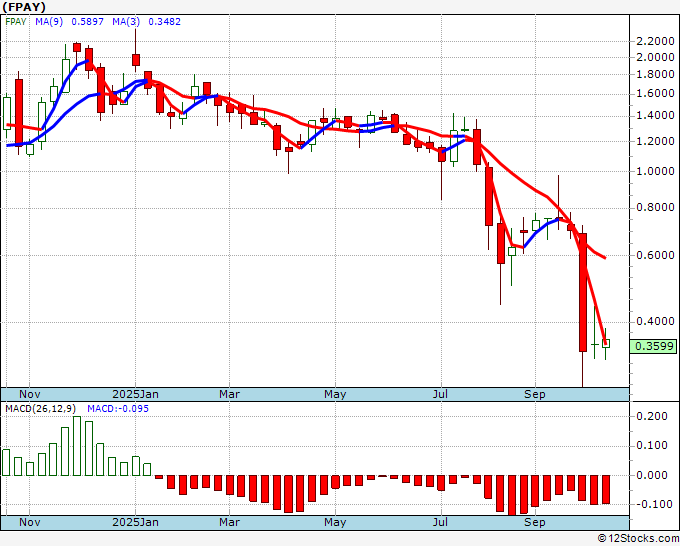680x546 pixels.
Task: Click the 0.8000 price axis label
Action: click(655, 208)
